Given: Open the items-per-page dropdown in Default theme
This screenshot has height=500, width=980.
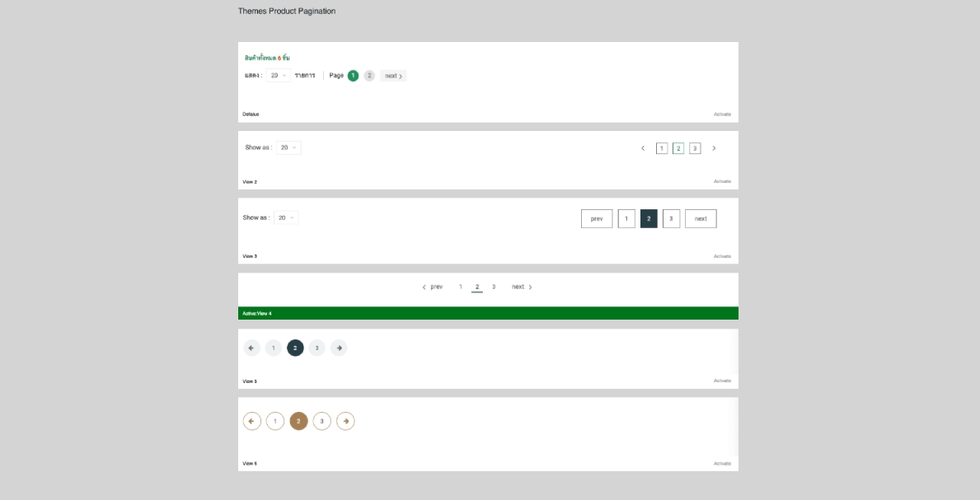Looking at the screenshot, I should 279,76.
